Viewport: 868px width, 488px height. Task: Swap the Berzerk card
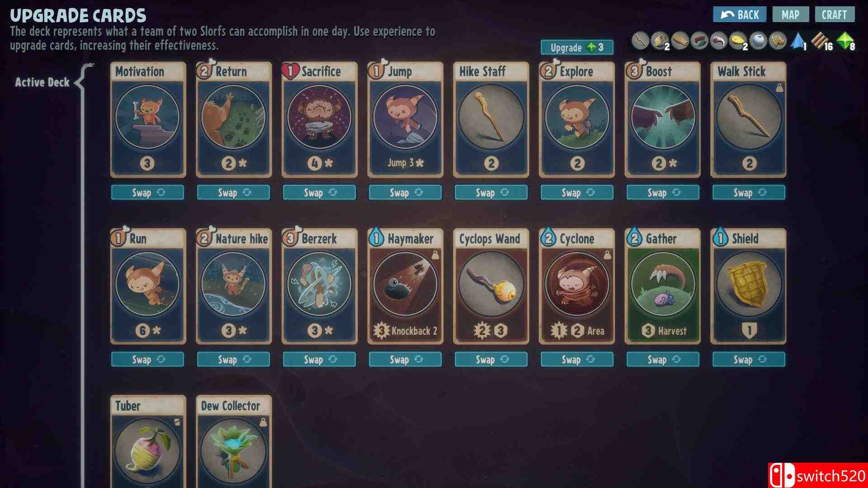click(x=319, y=360)
